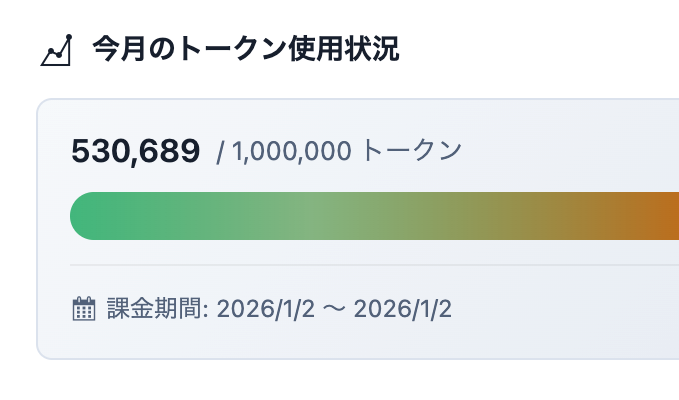Click the slash before the 1,000,000 limit
The width and height of the screenshot is (679, 400).
(x=221, y=152)
